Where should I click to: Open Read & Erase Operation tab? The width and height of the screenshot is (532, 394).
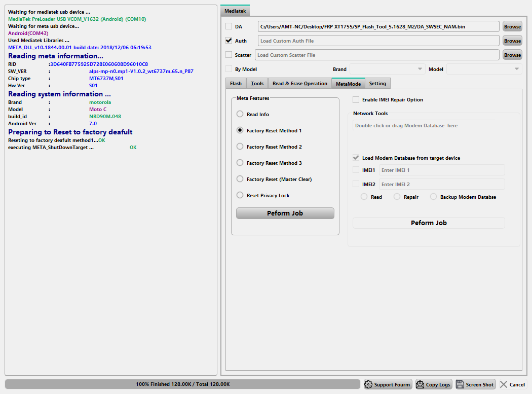pos(300,84)
